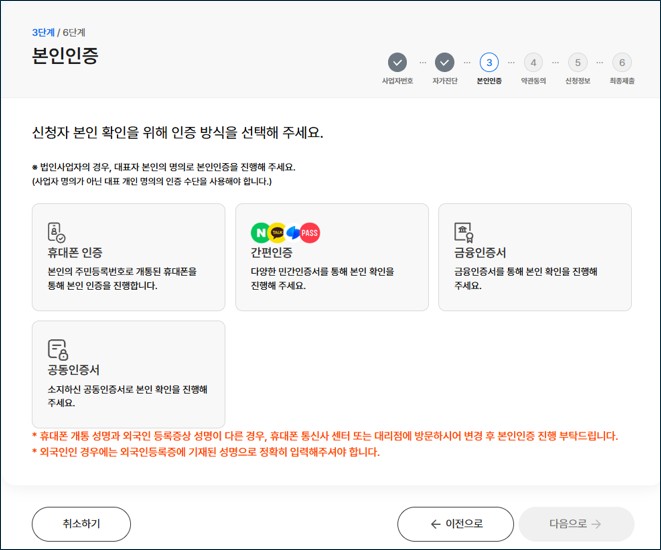Click the 자가진단 step label
Image resolution: width=661 pixels, height=550 pixels.
(x=445, y=81)
